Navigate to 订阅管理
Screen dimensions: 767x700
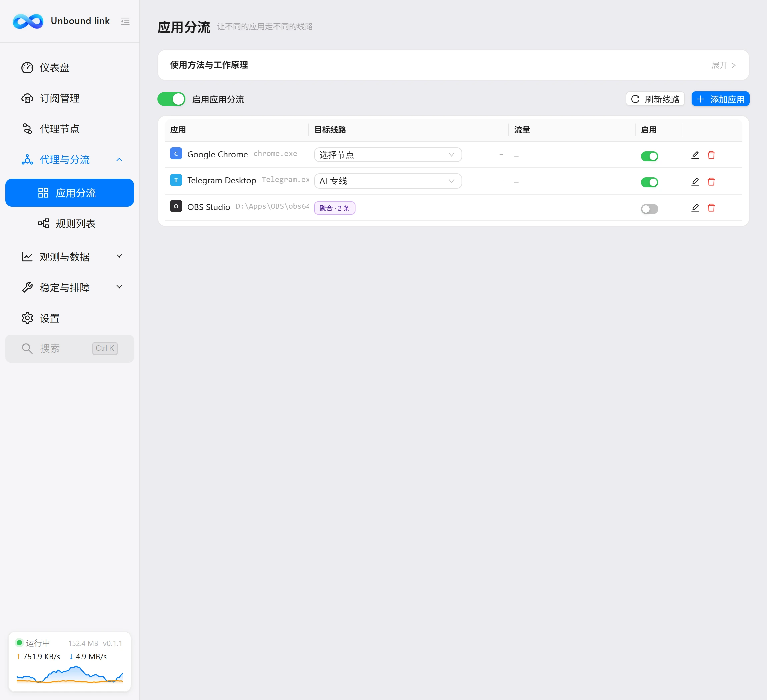(x=70, y=98)
